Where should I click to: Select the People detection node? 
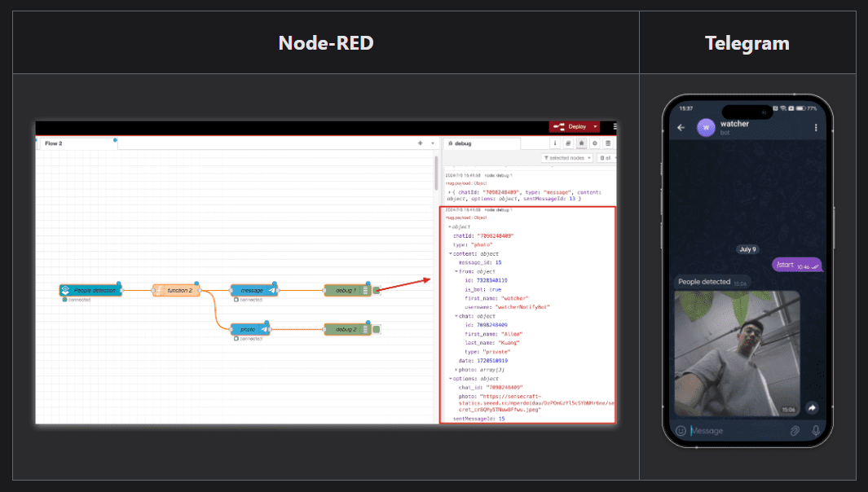tap(90, 290)
